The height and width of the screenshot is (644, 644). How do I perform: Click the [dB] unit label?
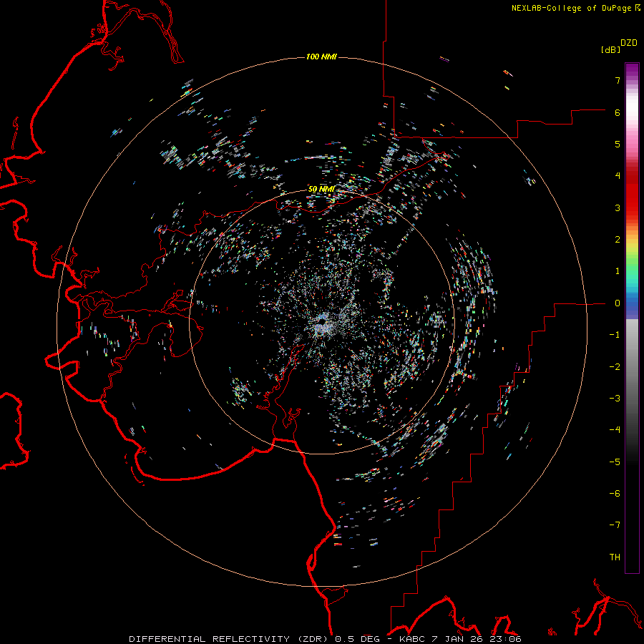tap(610, 49)
